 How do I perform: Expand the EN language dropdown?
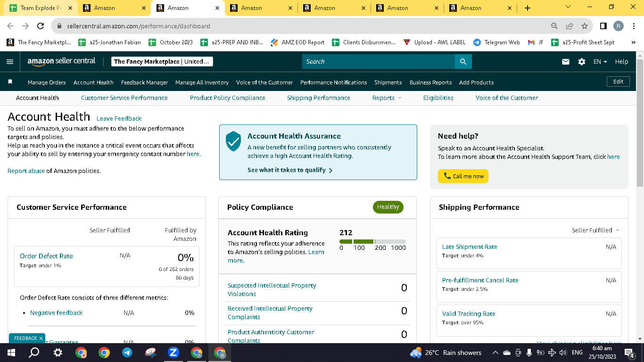coord(600,62)
